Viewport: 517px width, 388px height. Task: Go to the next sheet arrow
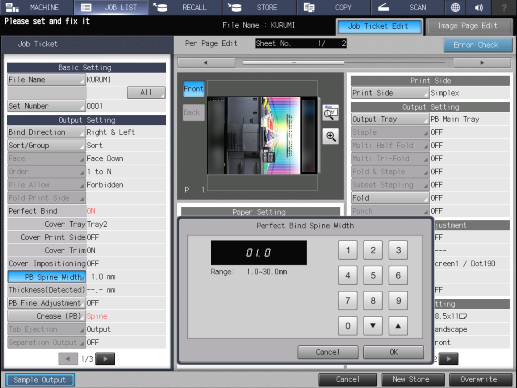point(482,62)
